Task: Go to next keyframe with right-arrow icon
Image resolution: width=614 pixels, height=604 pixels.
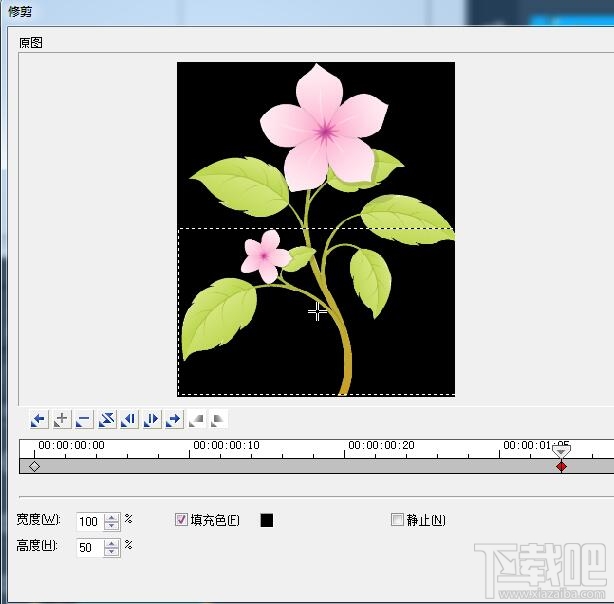Action: [174, 420]
